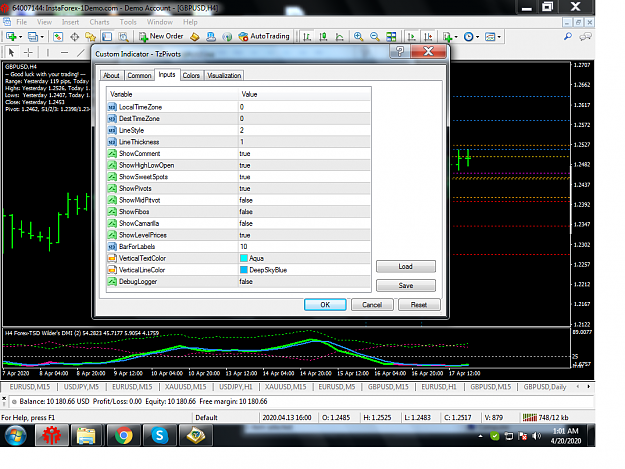625x469 pixels.
Task: Open the XAUUSD,M15 chart tab after USDJPY,M5
Action: 185,387
